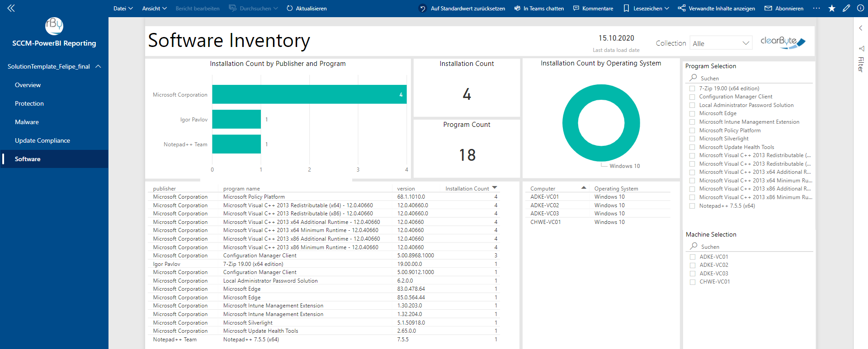Click the related content icon
Viewport: 868px width, 349px height.
[x=682, y=8]
